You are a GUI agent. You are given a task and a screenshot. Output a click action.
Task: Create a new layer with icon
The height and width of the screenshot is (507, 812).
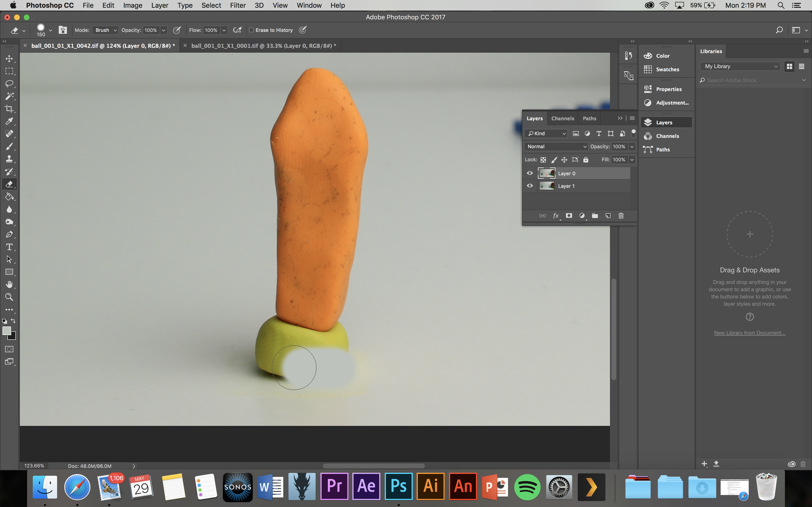coord(608,216)
